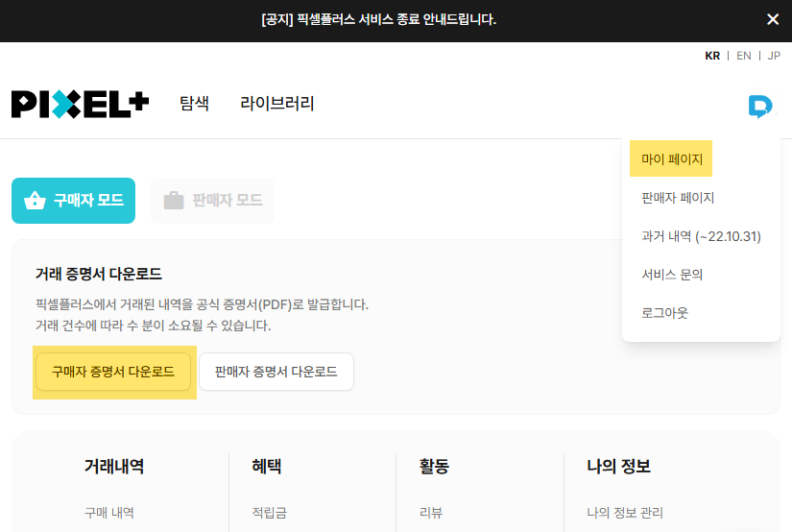Viewport: 792px width, 532px height.
Task: Click 판매자 증명서 다운로드 button
Action: [x=276, y=372]
